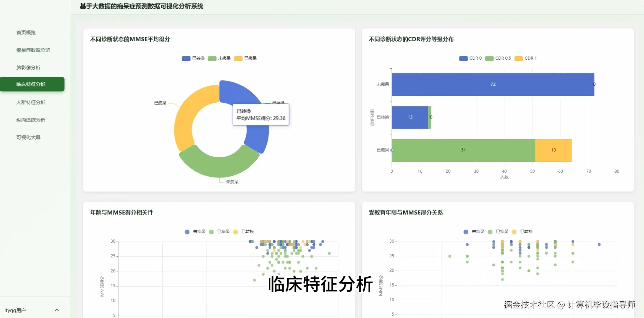Open the 痴呆症数据总览 page

coord(32,50)
